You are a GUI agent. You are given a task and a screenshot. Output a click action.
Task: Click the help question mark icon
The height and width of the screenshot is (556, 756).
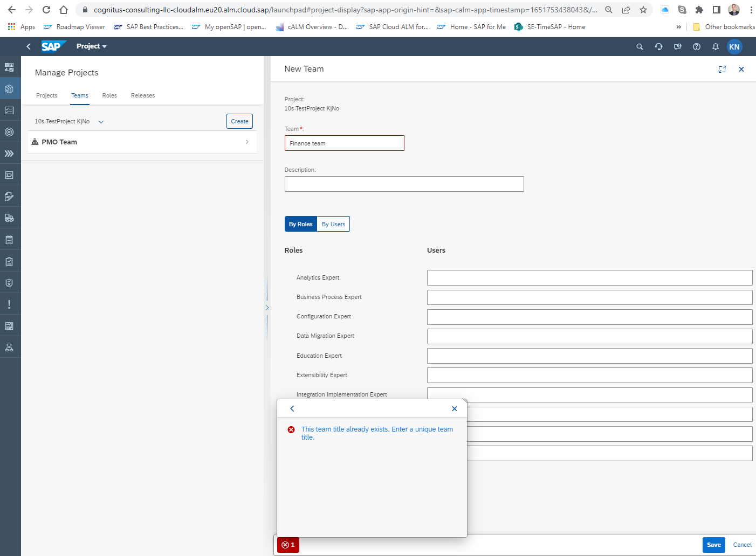[697, 47]
